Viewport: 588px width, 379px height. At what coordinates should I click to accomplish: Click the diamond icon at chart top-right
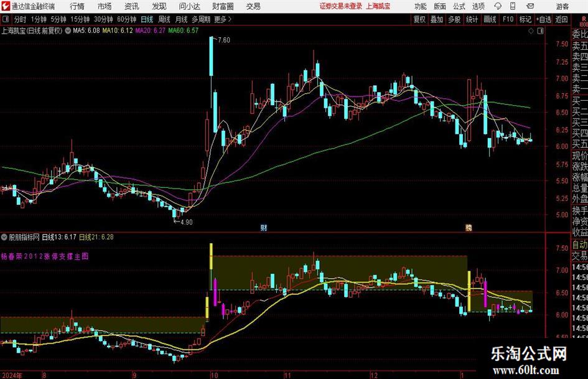(531, 31)
